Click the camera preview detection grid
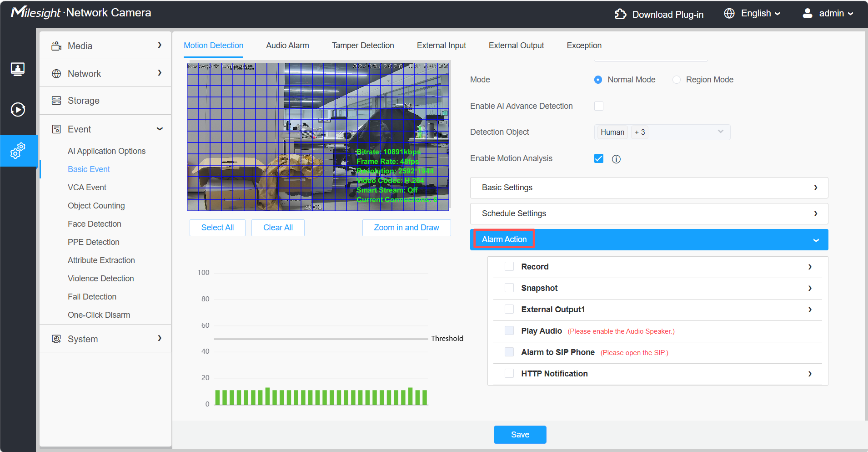 point(318,137)
